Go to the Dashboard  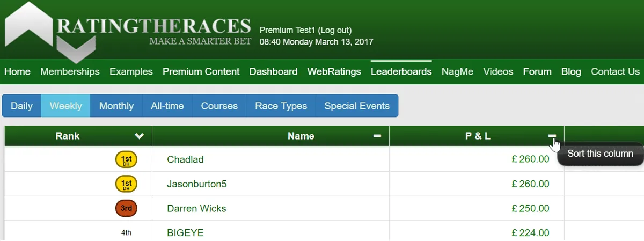point(273,71)
